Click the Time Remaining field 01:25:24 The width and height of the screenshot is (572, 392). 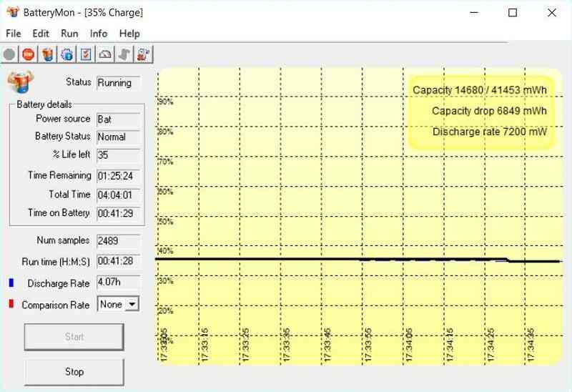pos(118,176)
